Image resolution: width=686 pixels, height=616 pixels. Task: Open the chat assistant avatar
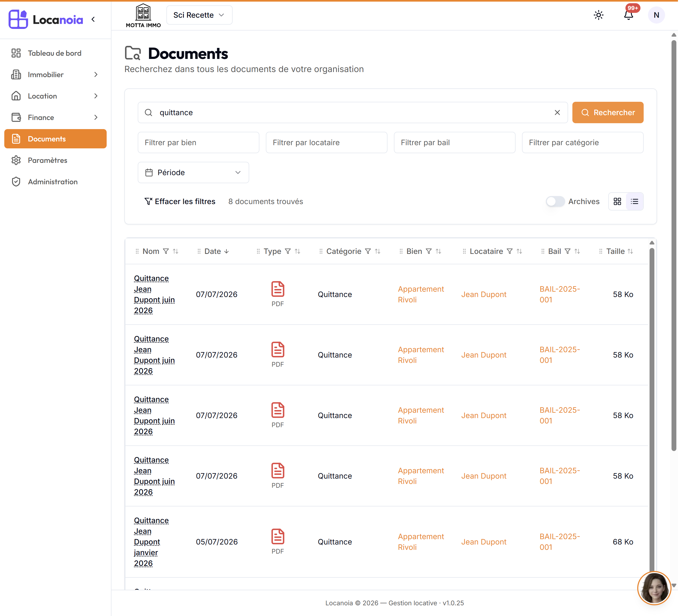point(654,588)
